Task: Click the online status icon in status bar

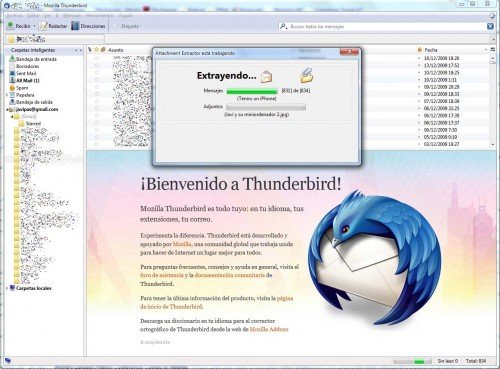Action: (x=8, y=361)
